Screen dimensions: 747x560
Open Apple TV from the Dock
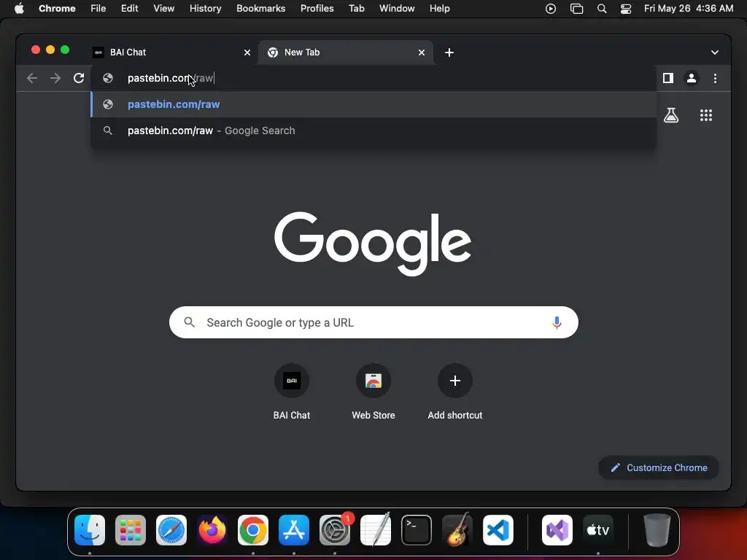598,529
